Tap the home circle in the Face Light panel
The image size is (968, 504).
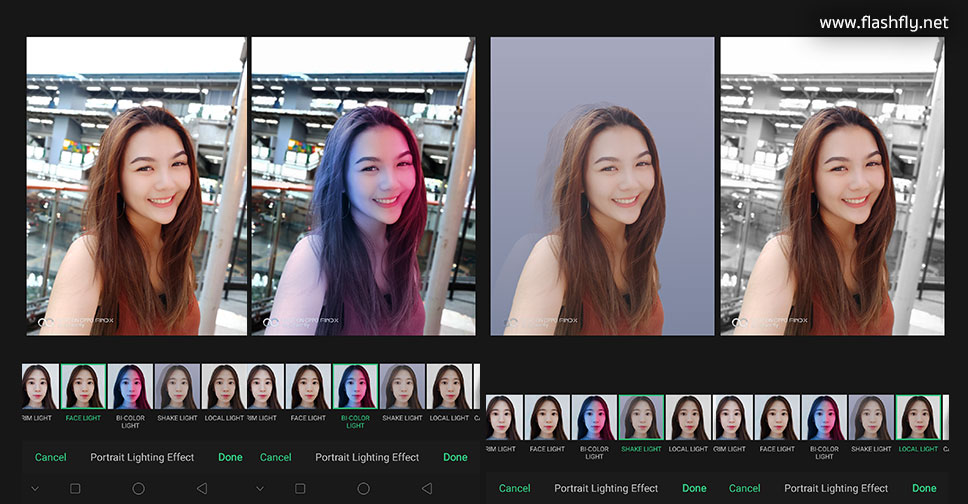coord(139,489)
